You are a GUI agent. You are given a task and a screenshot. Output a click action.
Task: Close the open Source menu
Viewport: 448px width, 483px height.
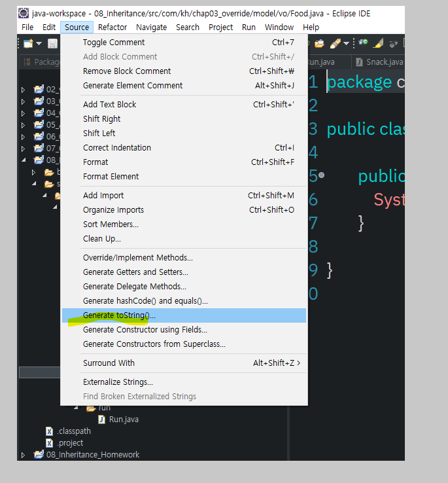coord(77,27)
